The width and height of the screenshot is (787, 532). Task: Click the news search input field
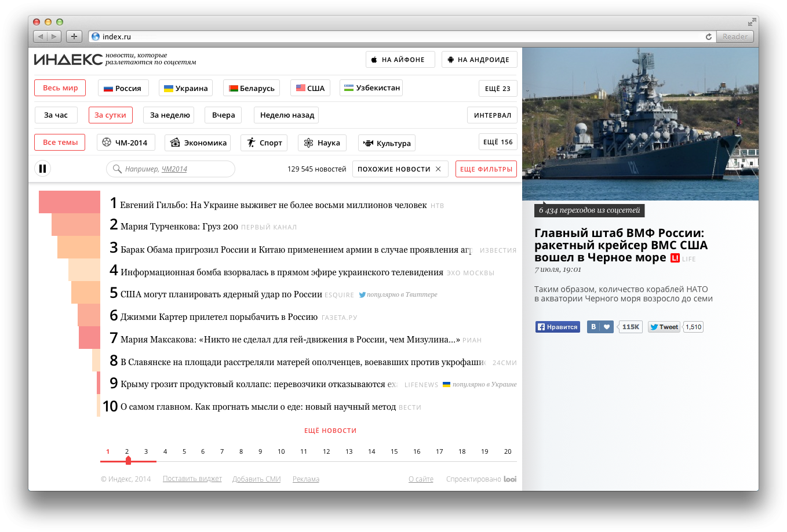coord(171,169)
